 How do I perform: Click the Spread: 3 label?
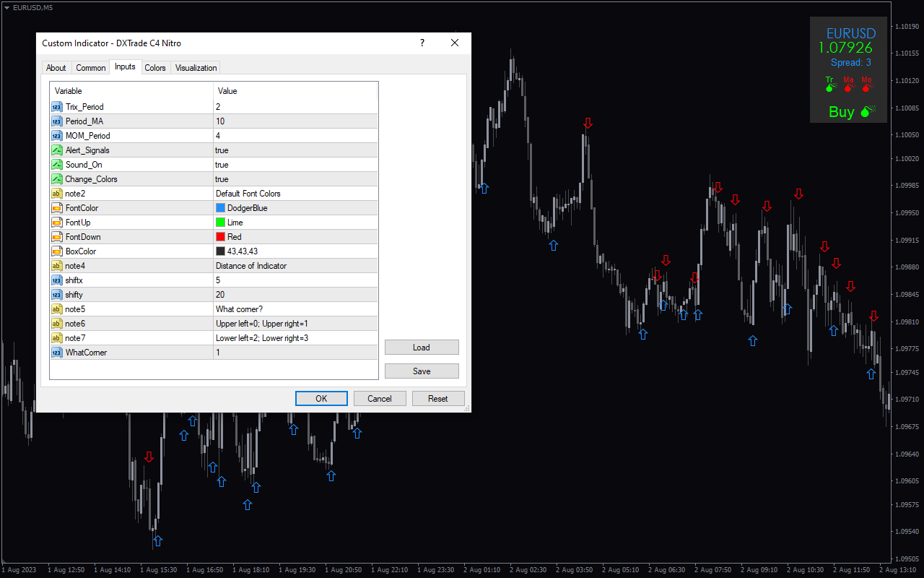coord(851,63)
